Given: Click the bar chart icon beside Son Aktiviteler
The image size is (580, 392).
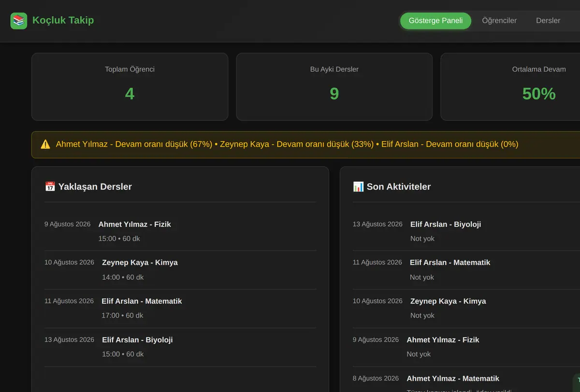Looking at the screenshot, I should click(358, 187).
